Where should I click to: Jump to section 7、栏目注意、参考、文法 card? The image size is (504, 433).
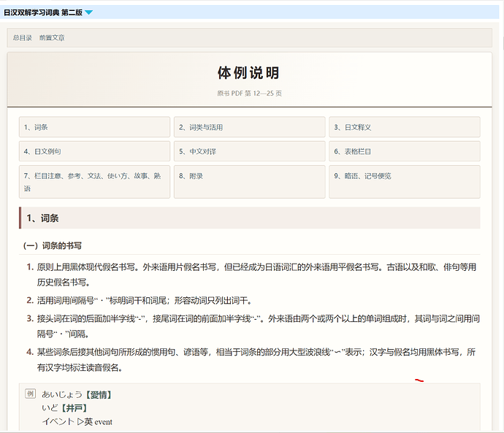tap(94, 182)
